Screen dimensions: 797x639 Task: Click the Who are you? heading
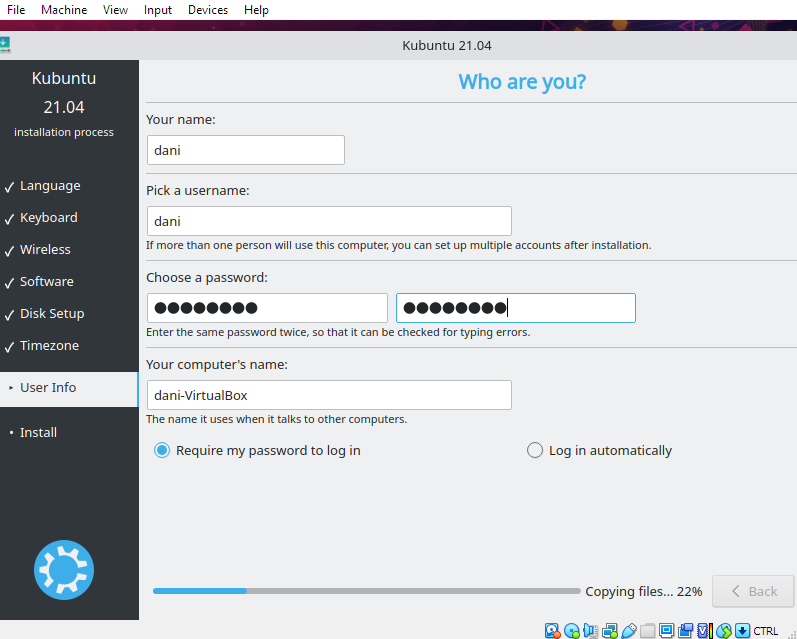[522, 82]
